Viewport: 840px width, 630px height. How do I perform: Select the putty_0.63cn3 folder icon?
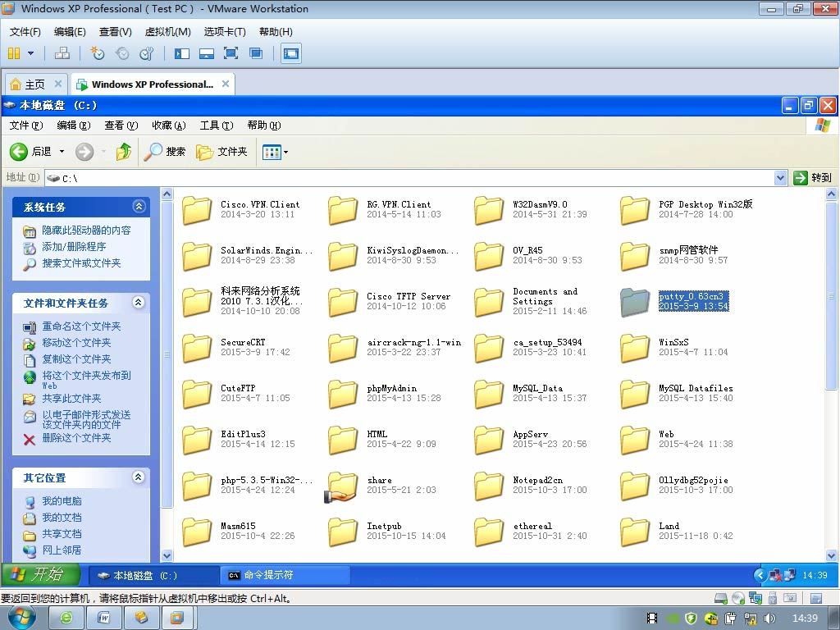(635, 302)
